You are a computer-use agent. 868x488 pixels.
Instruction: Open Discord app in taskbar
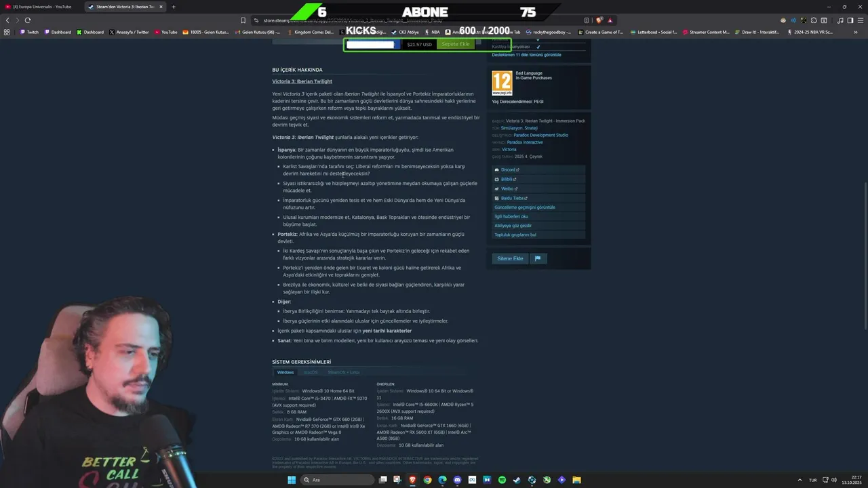pos(457,480)
